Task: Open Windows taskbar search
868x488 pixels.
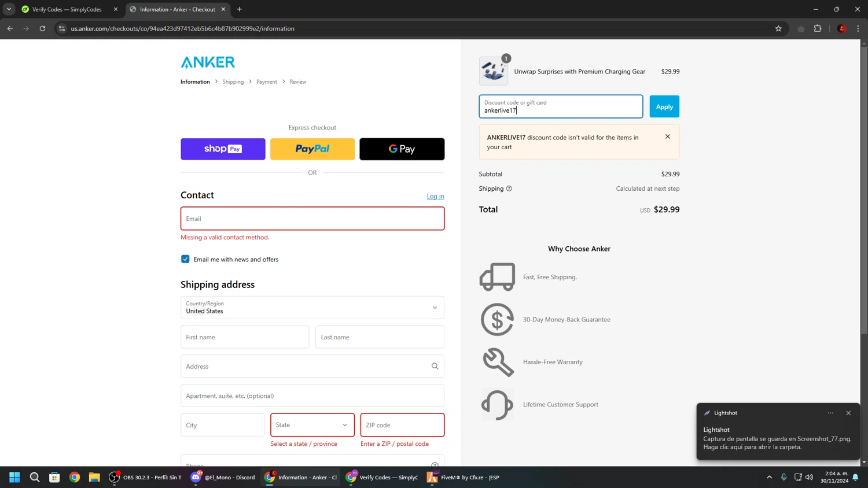Action: coord(35,478)
